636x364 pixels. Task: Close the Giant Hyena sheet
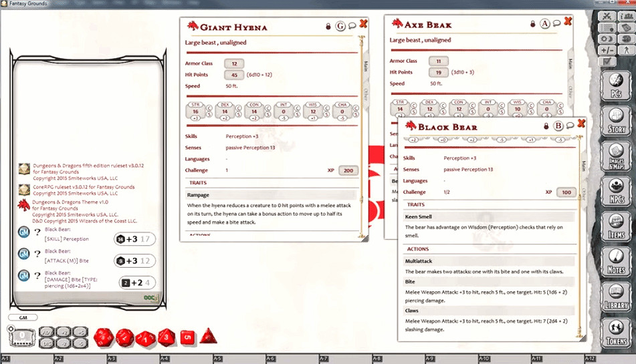click(x=363, y=24)
